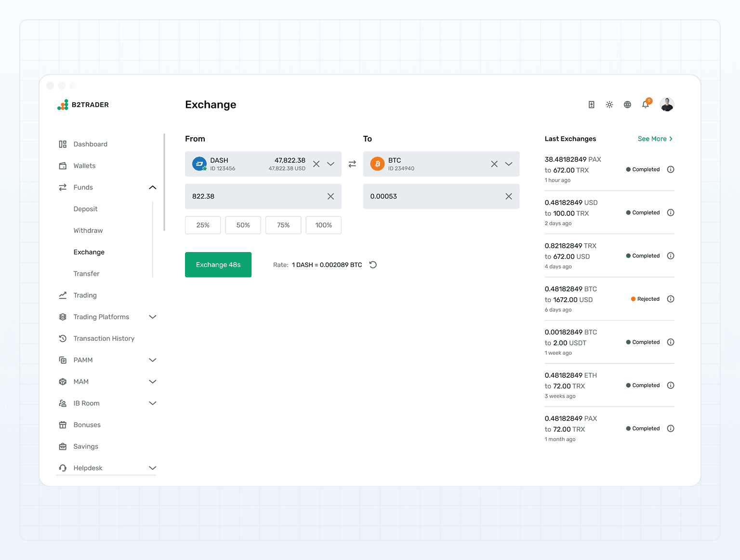
Task: Open the download document icon in header
Action: pos(592,105)
